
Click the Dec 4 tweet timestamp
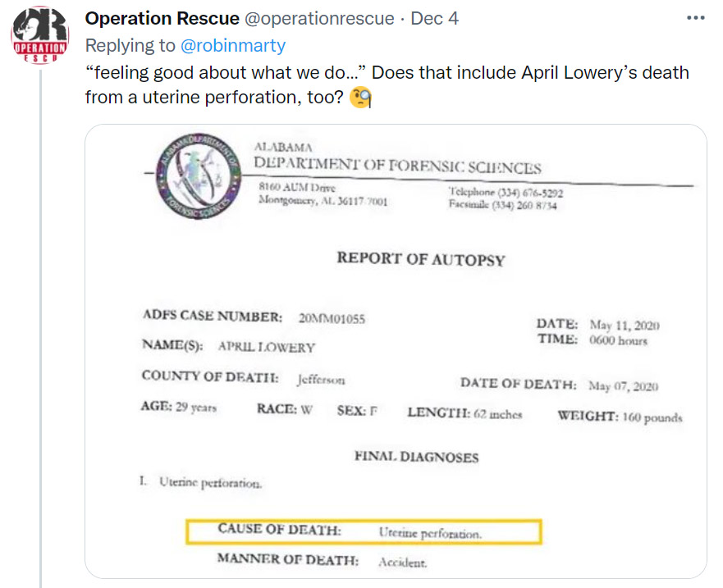click(x=434, y=18)
